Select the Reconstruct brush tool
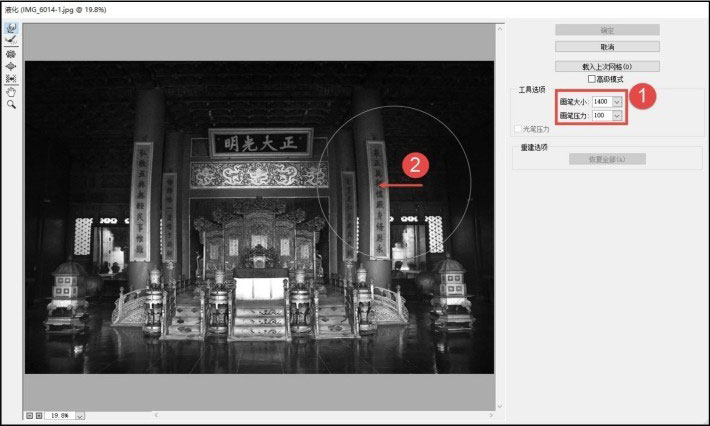Image resolution: width=710 pixels, height=426 pixels. [x=11, y=40]
